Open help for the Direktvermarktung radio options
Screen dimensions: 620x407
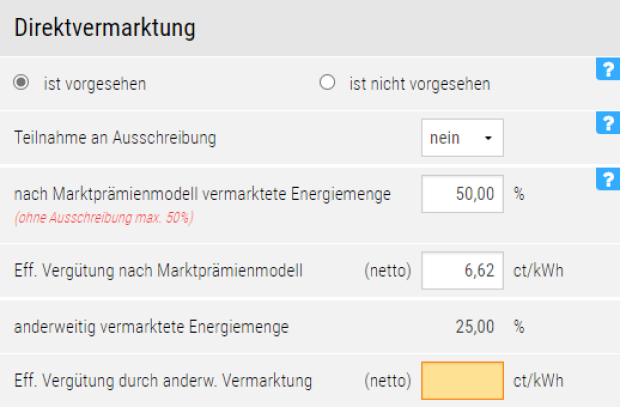coord(607,69)
